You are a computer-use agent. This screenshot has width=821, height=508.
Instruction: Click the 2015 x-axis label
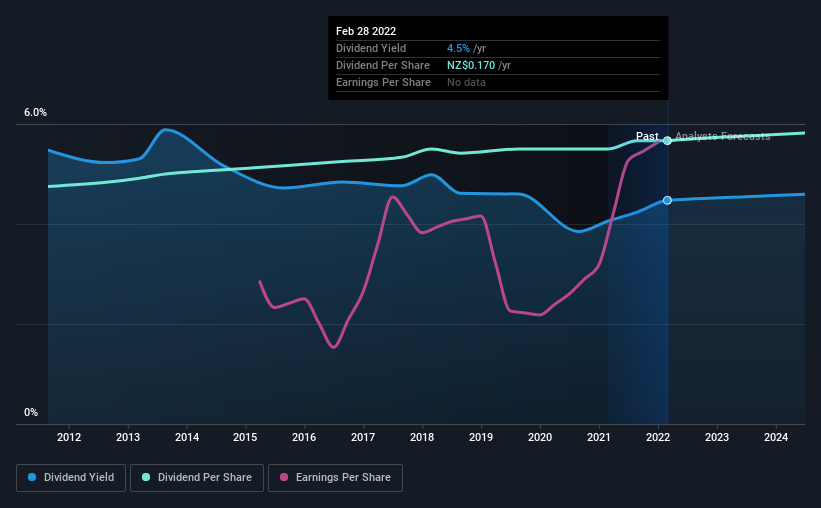[x=245, y=437]
